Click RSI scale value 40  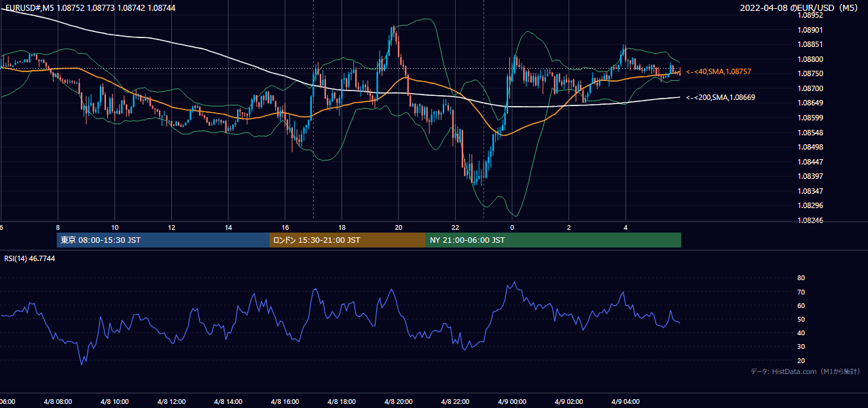point(801,333)
